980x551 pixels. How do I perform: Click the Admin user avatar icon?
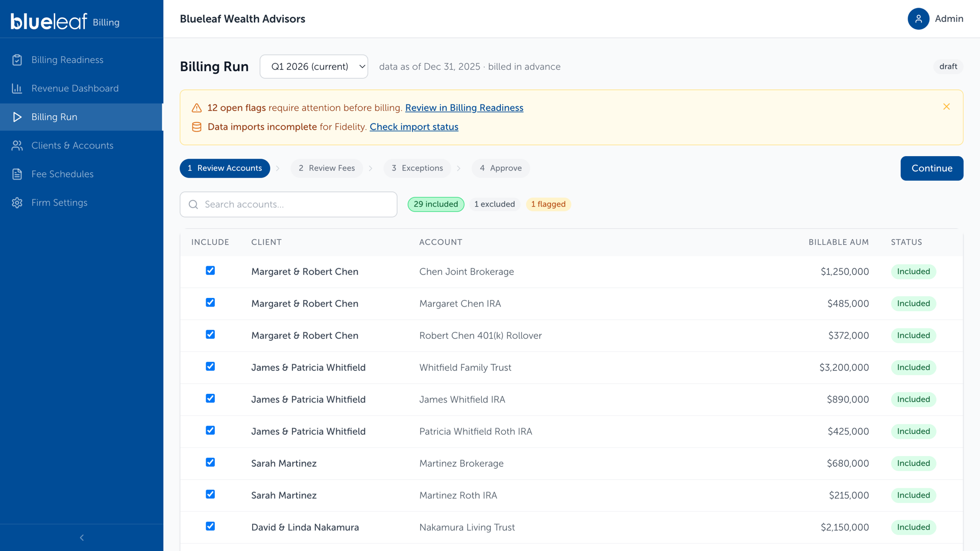[918, 19]
